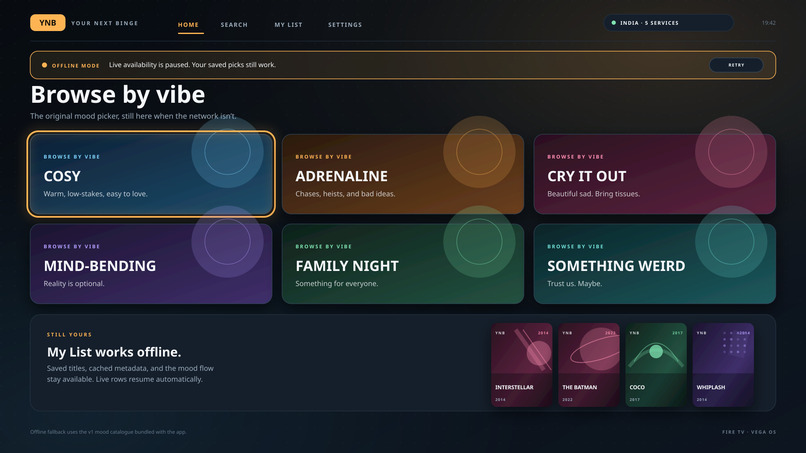Image resolution: width=806 pixels, height=453 pixels.
Task: Open the Home tab
Action: (188, 25)
